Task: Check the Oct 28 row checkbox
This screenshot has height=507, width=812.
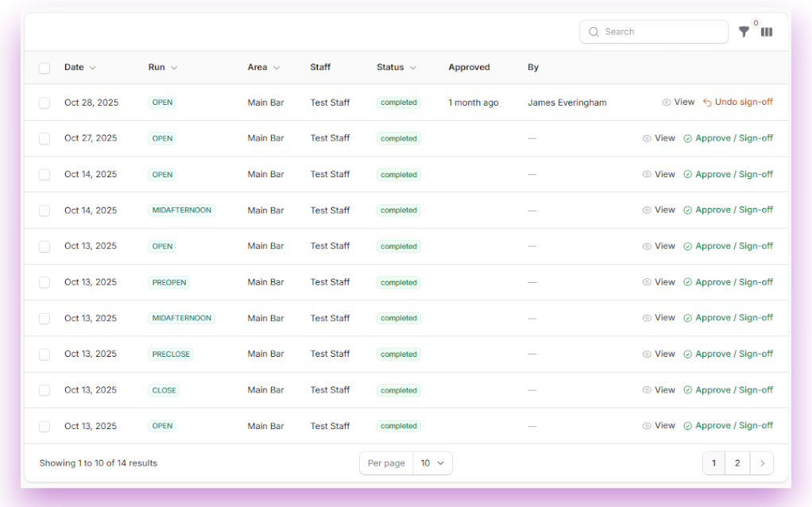Action: (x=44, y=102)
